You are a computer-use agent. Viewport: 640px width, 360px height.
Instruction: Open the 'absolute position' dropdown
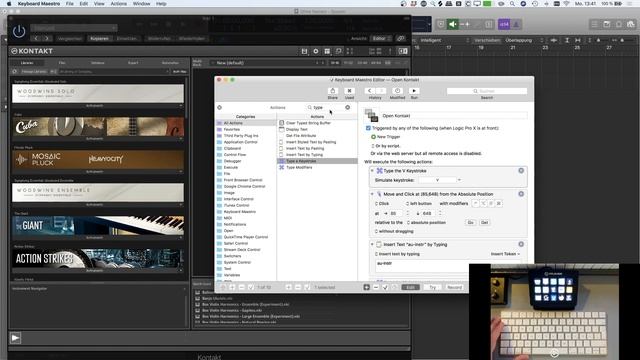426,222
